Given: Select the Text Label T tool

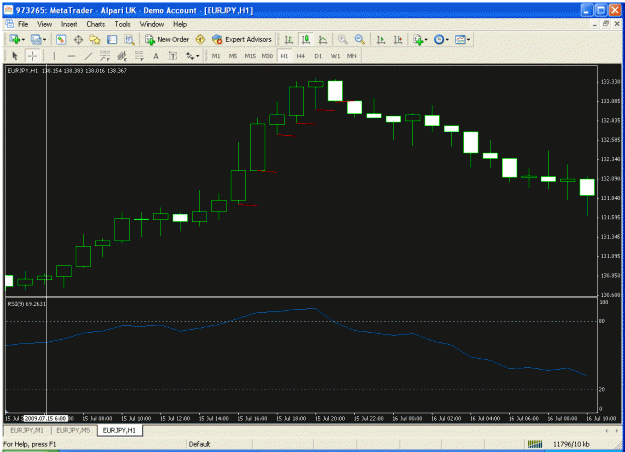Looking at the screenshot, I should [x=173, y=56].
